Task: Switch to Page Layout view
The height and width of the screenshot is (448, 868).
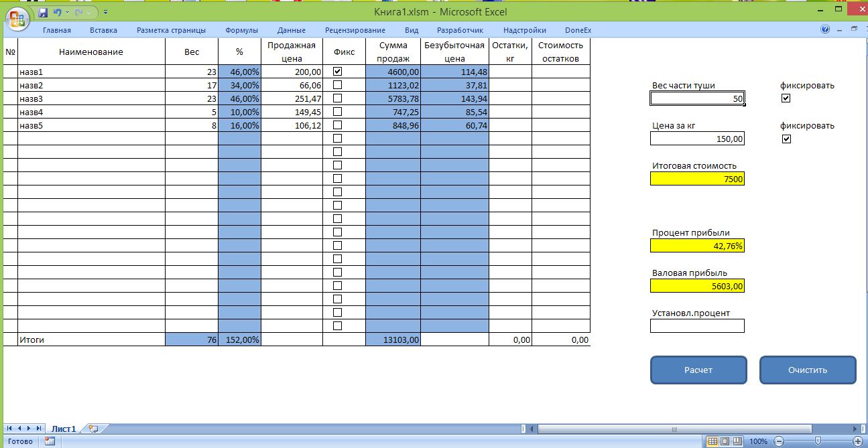Action: tap(725, 441)
